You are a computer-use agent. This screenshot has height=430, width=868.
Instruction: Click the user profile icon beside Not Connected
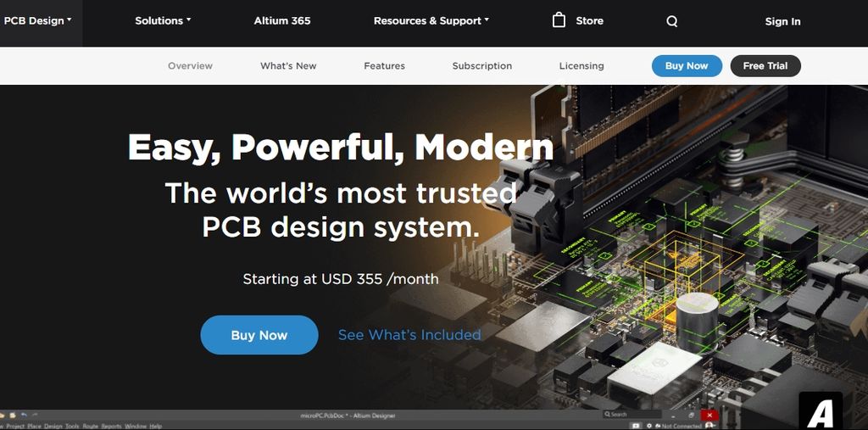709,426
